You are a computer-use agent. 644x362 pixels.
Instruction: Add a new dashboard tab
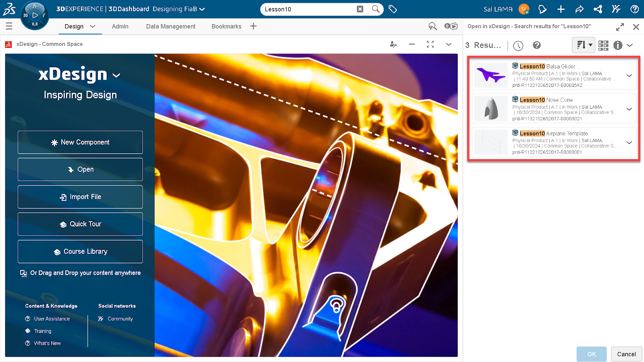click(253, 26)
